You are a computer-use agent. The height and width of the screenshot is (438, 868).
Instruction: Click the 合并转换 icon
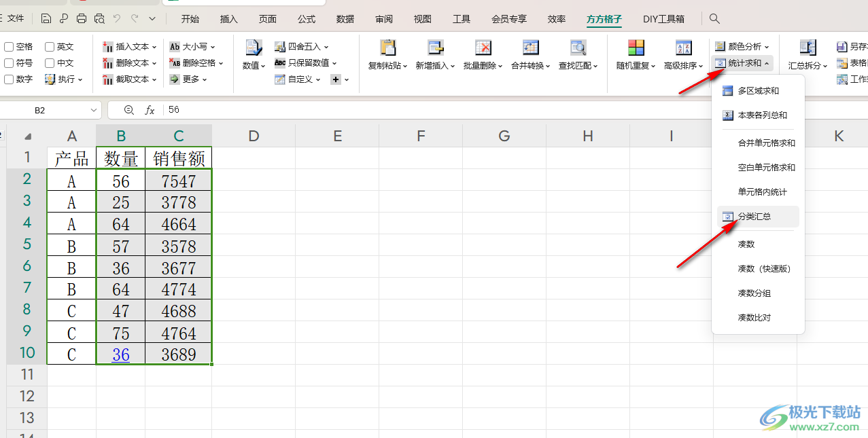click(x=530, y=48)
